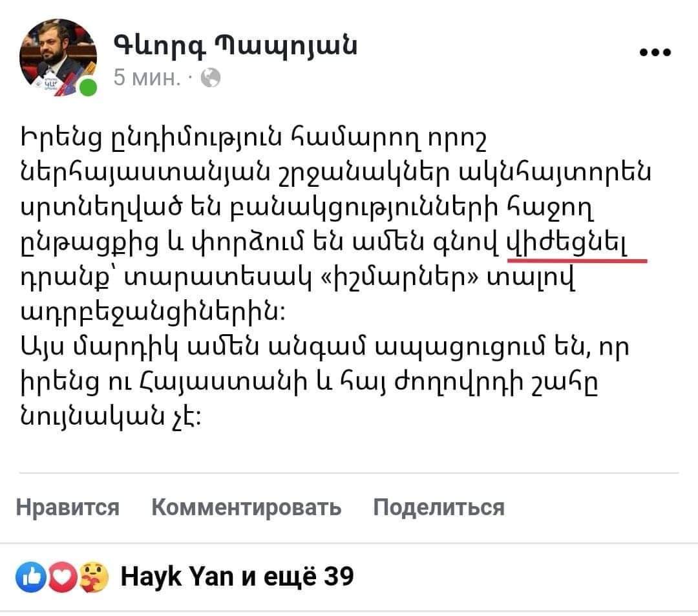
Task: Click the green online status dot
Action: click(x=89, y=89)
